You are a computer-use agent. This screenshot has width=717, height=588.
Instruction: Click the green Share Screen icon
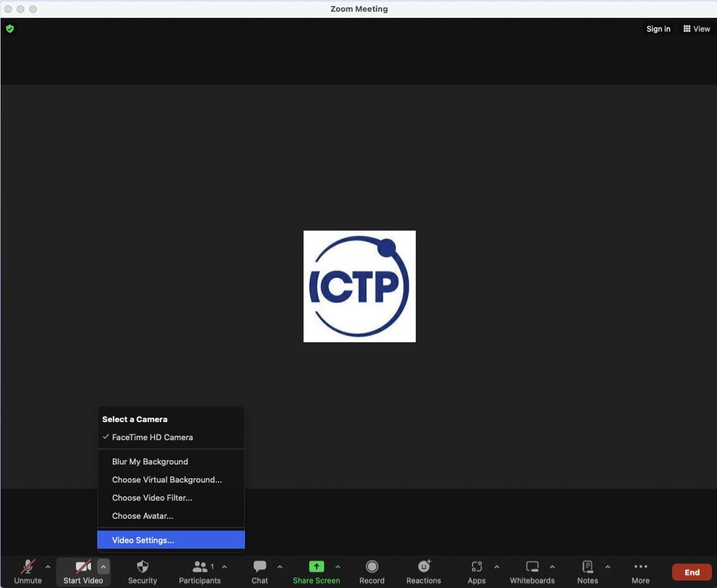(x=316, y=566)
